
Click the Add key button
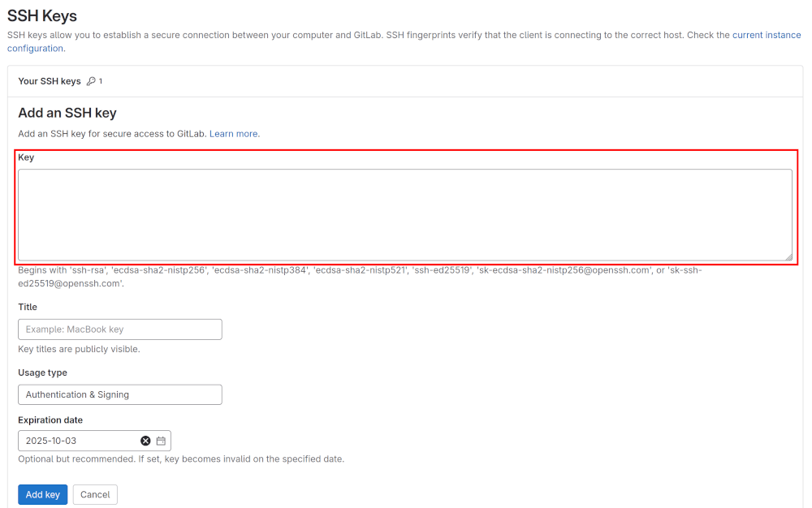[x=42, y=494]
